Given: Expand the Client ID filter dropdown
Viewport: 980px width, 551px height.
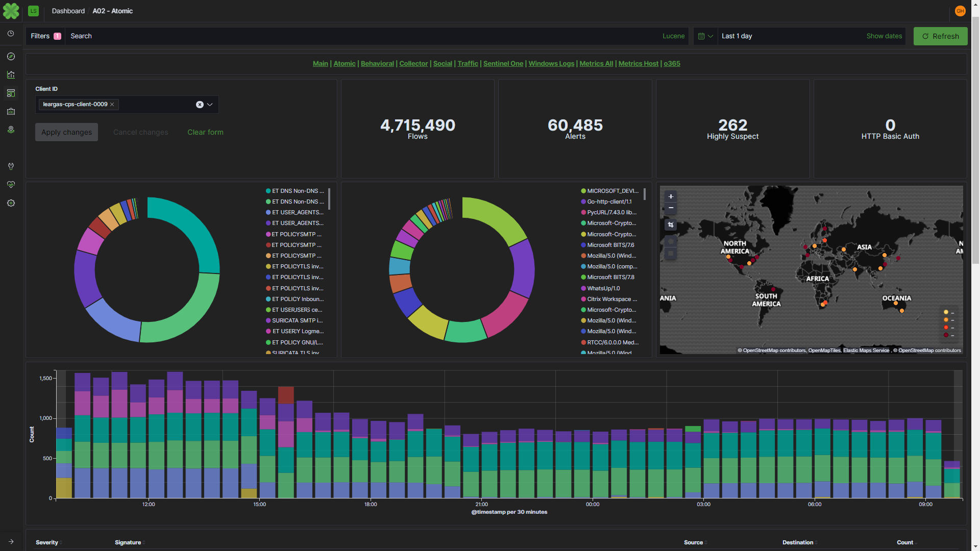Looking at the screenshot, I should 209,104.
